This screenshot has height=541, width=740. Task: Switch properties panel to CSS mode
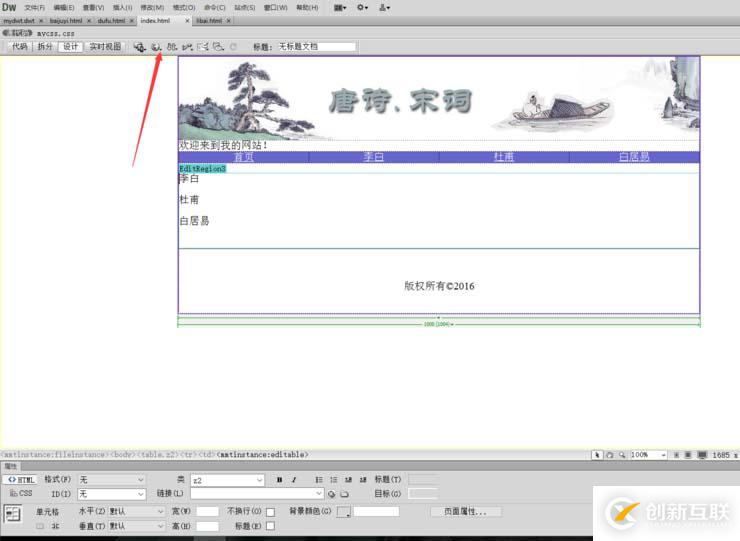click(x=20, y=493)
